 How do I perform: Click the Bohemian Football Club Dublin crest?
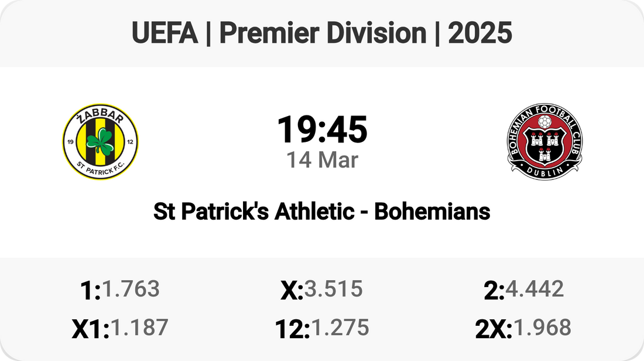click(546, 142)
